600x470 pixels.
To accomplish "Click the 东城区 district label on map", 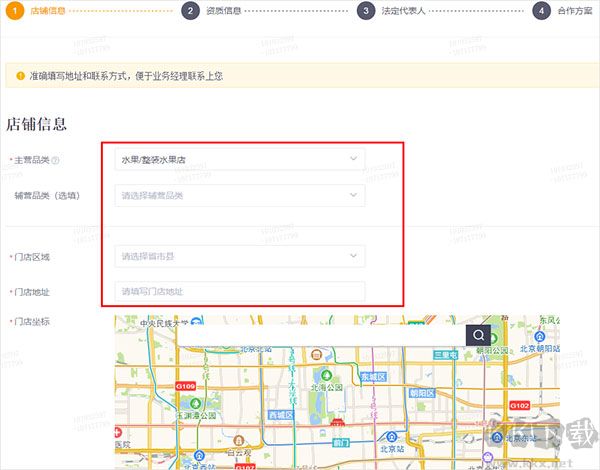I will pos(373,377).
